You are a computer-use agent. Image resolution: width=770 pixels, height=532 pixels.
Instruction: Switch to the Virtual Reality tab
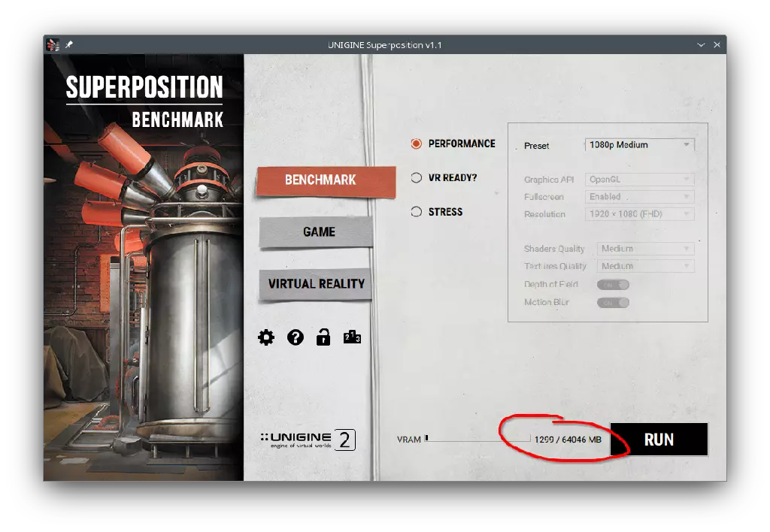tap(316, 284)
